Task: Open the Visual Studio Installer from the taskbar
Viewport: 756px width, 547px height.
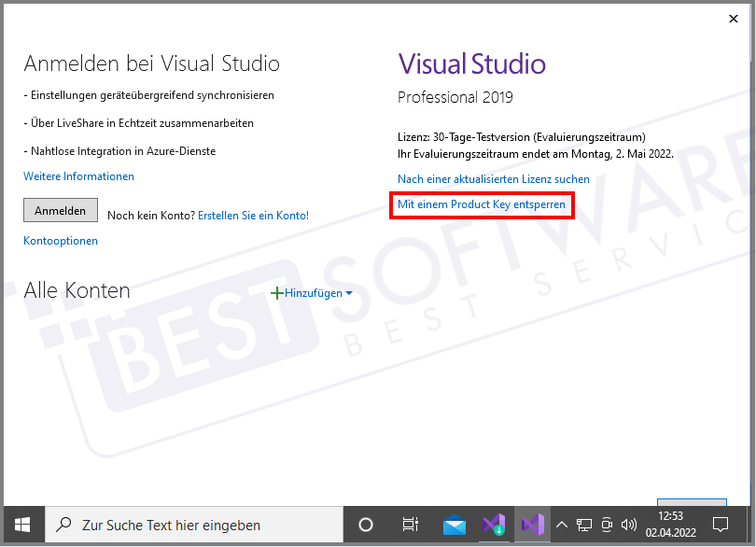Action: click(x=493, y=524)
